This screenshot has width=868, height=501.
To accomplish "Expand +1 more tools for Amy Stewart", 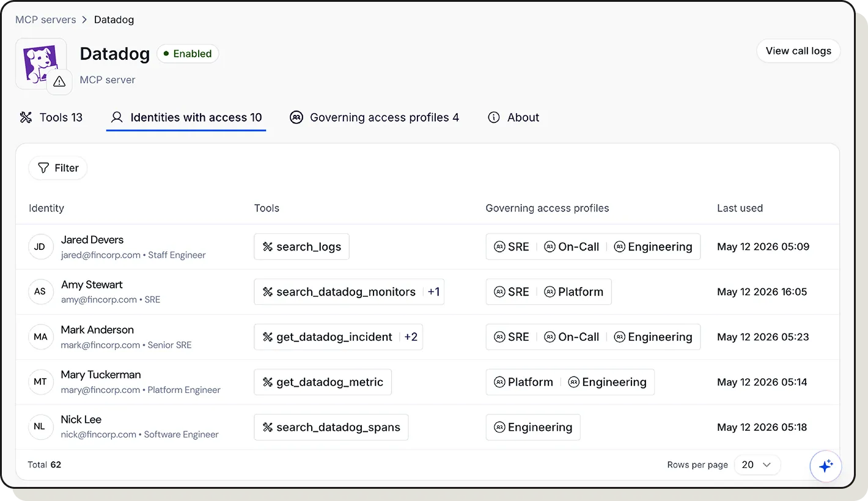I will (x=433, y=292).
